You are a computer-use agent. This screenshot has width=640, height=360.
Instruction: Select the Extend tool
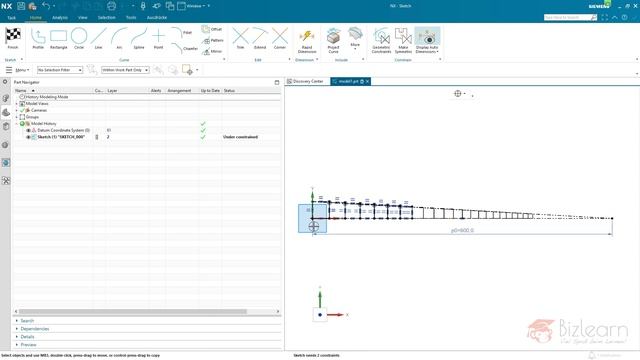pyautogui.click(x=260, y=39)
